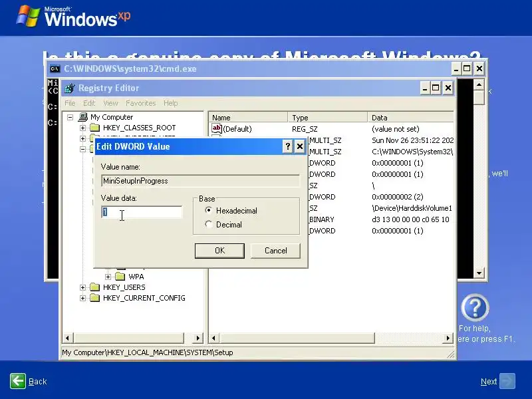Select the My Computer tree label
Viewport: 532px width, 399px height.
112,118
